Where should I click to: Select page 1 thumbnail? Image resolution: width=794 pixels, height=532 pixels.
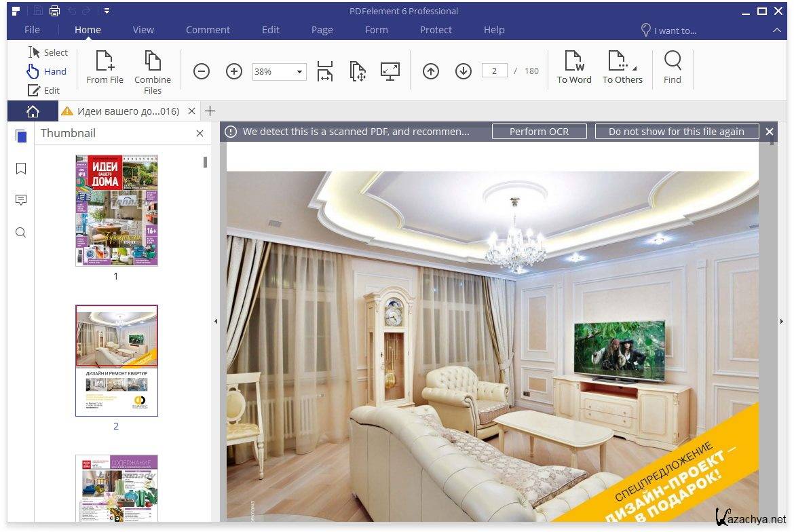click(117, 210)
